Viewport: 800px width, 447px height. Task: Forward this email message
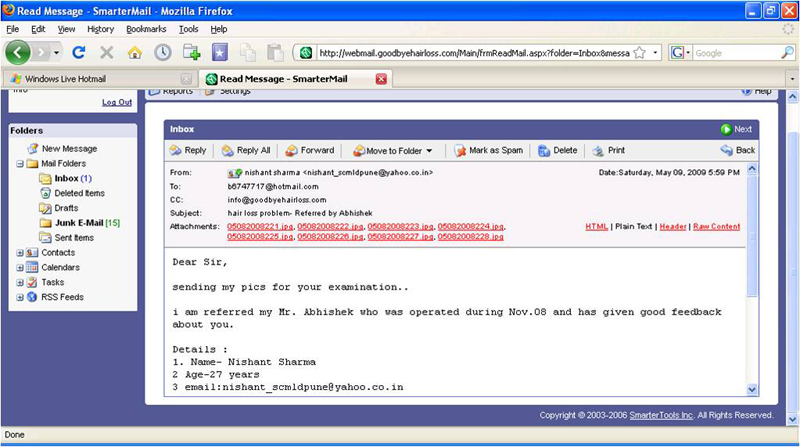tap(310, 150)
